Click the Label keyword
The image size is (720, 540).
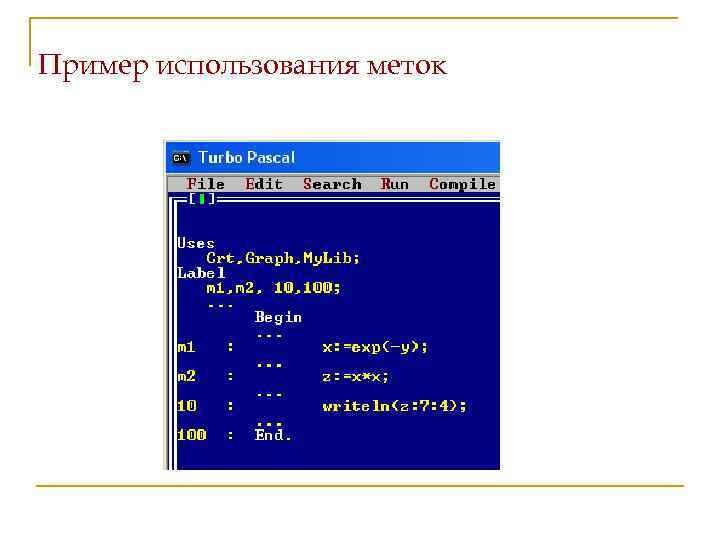pyautogui.click(x=201, y=273)
